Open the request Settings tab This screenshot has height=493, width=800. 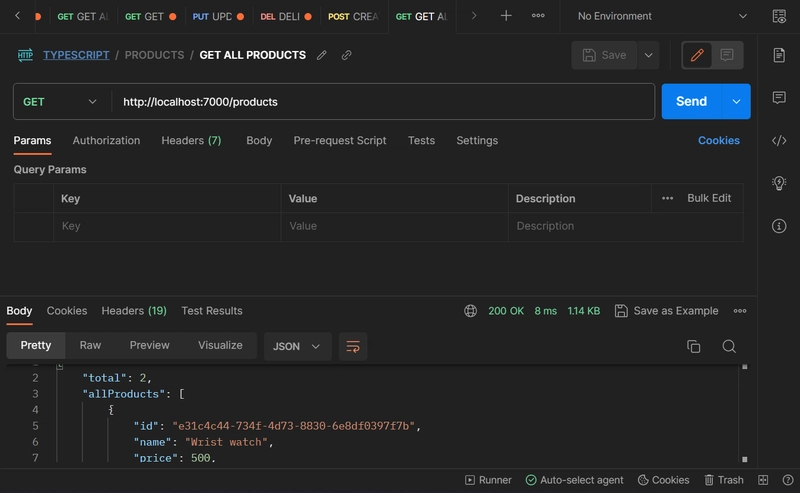click(477, 140)
